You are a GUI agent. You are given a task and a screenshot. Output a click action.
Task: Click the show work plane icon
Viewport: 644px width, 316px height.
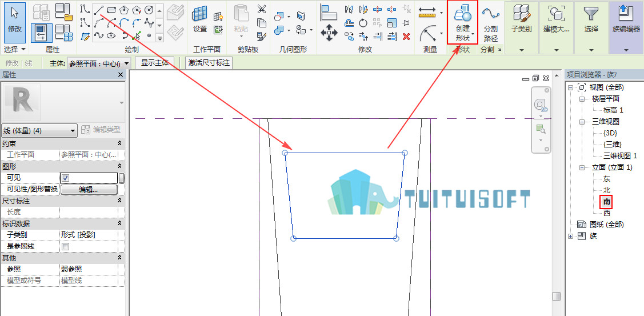[x=218, y=16]
